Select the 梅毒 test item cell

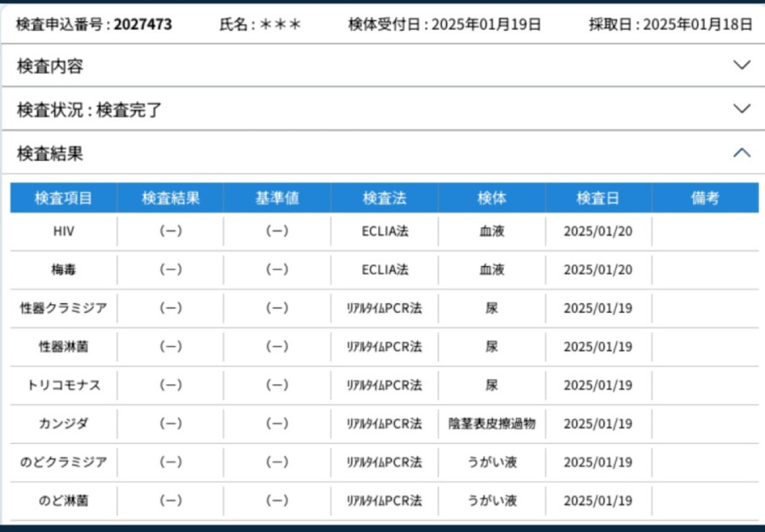point(63,270)
